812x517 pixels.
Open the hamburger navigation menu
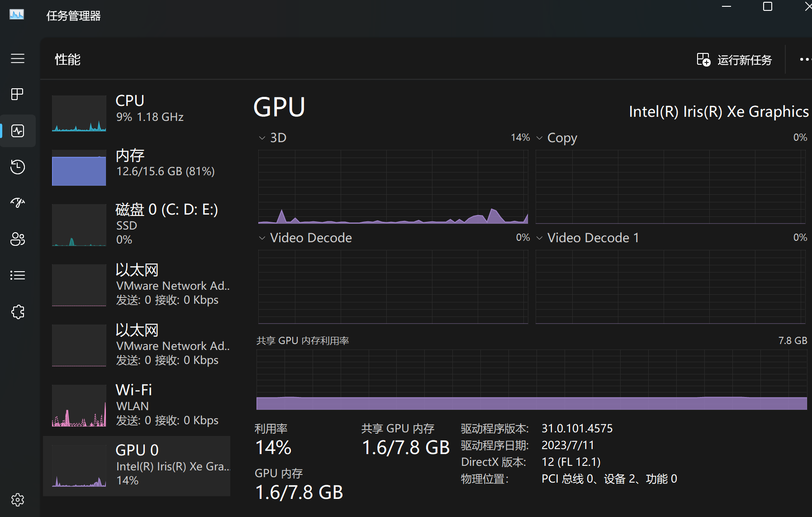(x=18, y=58)
